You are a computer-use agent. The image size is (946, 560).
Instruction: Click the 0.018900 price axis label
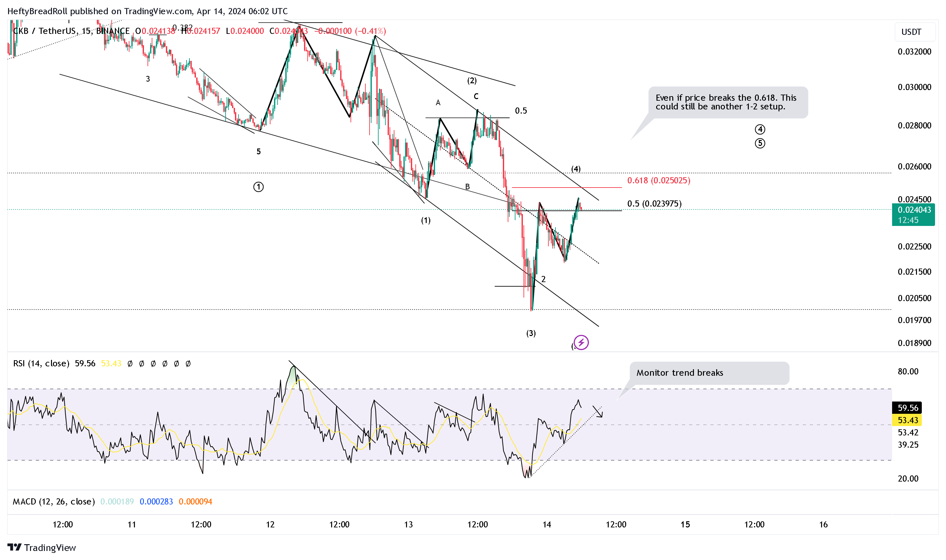pos(914,343)
